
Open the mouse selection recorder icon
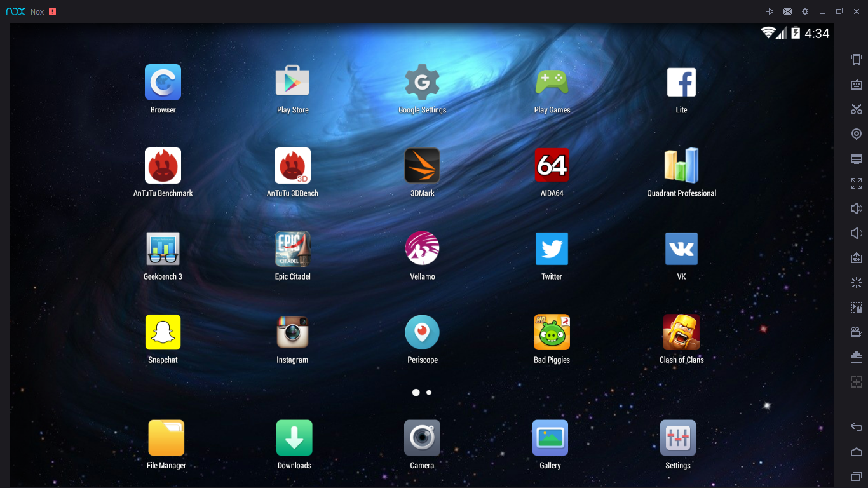coord(857,308)
